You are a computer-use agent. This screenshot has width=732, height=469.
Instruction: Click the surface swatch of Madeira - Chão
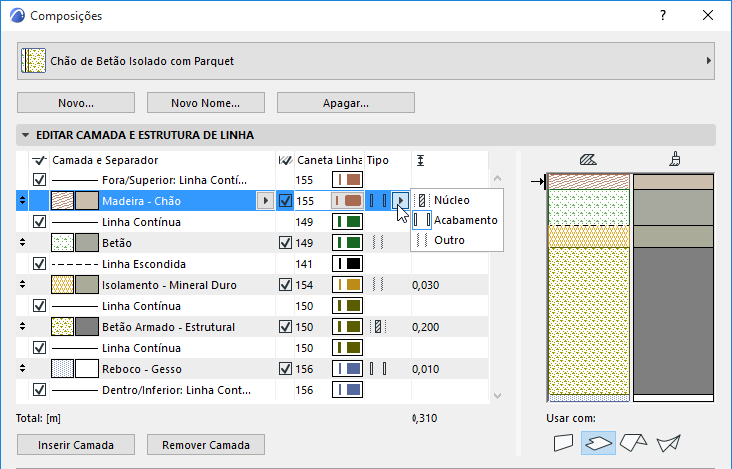coord(87,201)
